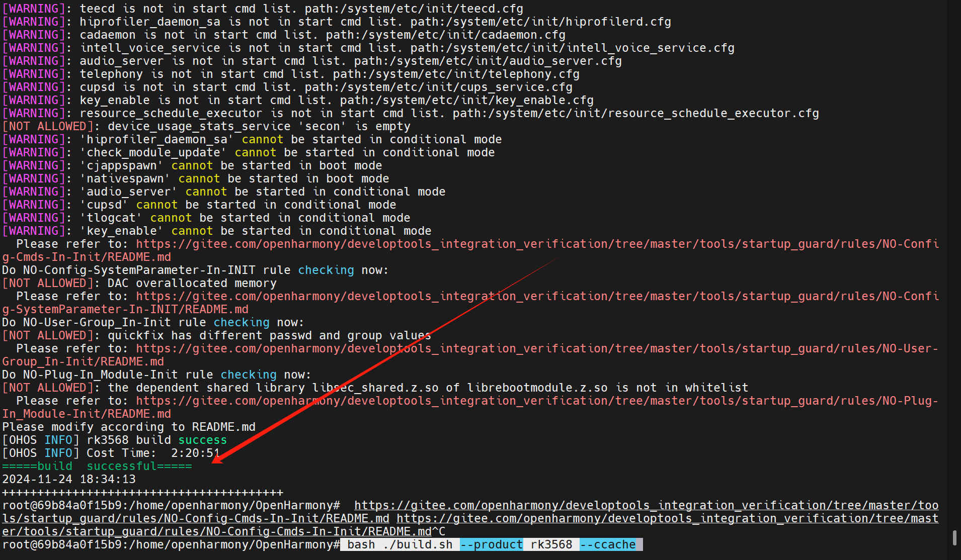Click the '=====build successful=====' line
This screenshot has height=560, width=961.
coord(97,466)
